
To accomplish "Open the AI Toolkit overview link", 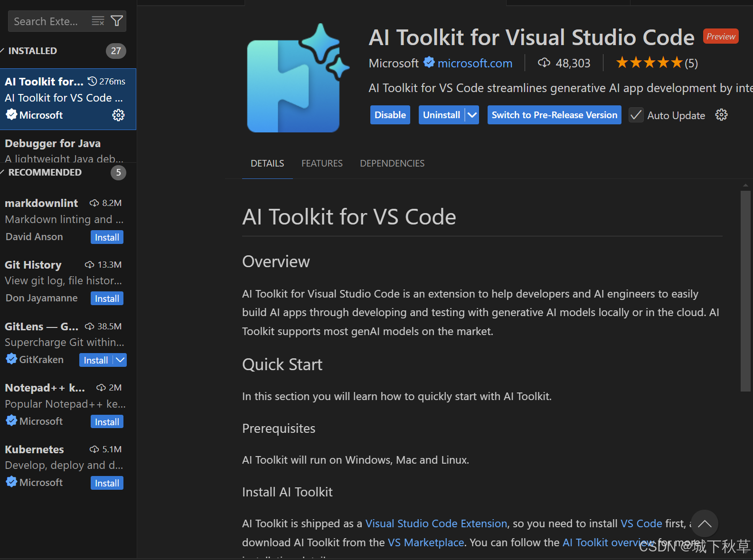I will click(x=609, y=542).
